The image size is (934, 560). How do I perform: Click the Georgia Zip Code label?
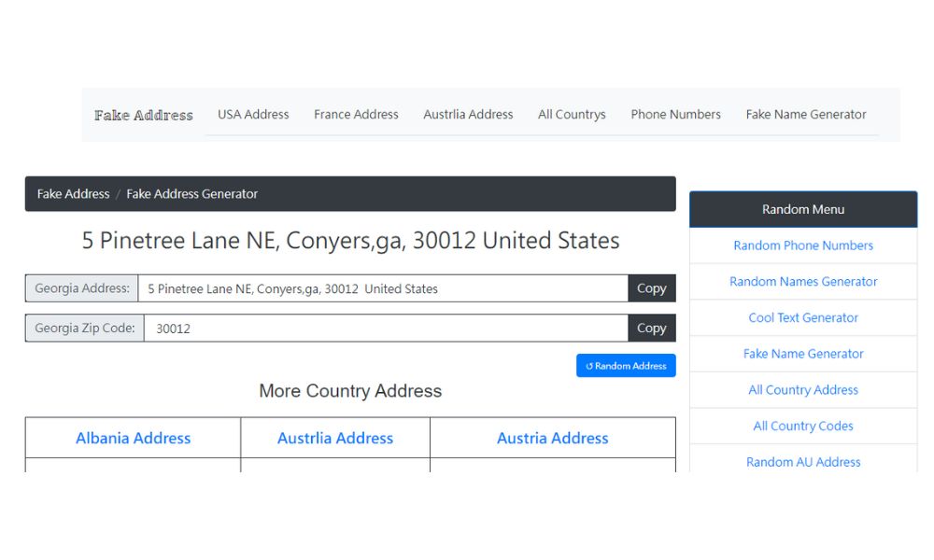pos(85,329)
